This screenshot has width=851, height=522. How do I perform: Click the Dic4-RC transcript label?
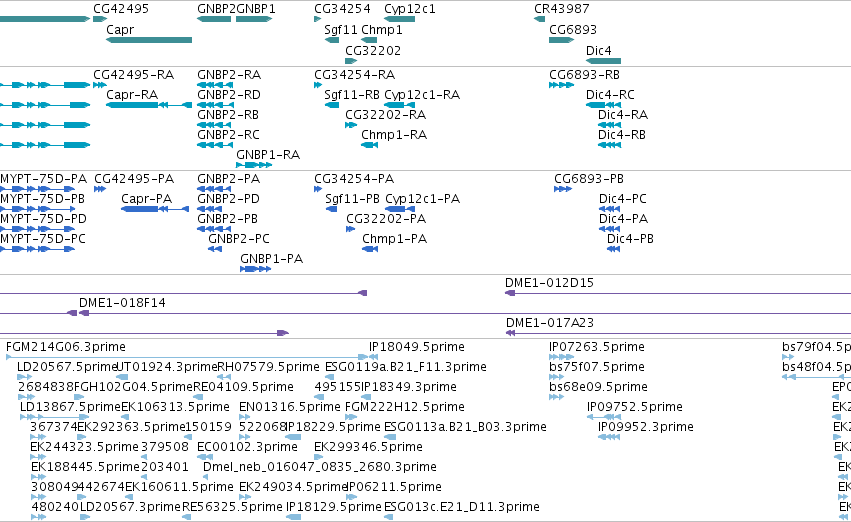pyautogui.click(x=611, y=94)
